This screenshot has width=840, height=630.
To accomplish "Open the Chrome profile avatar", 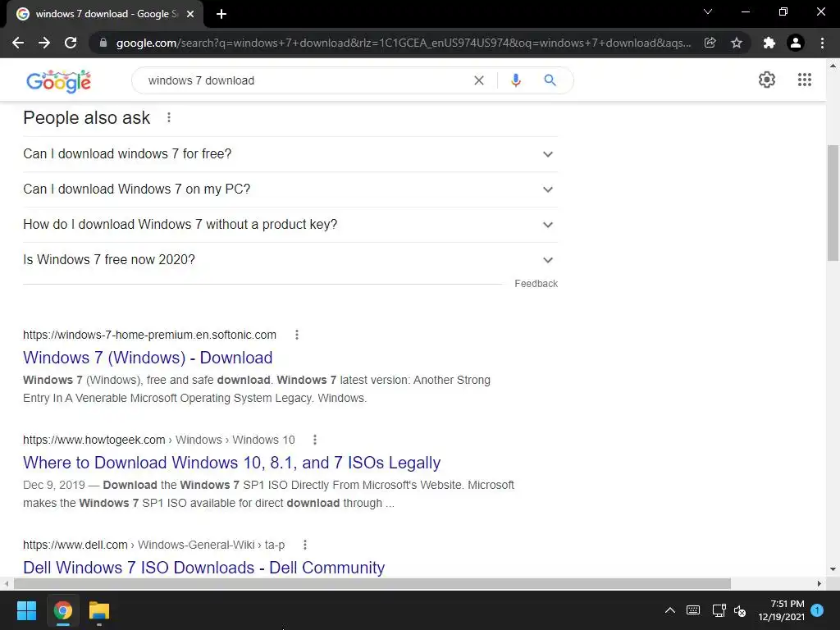I will coord(796,43).
